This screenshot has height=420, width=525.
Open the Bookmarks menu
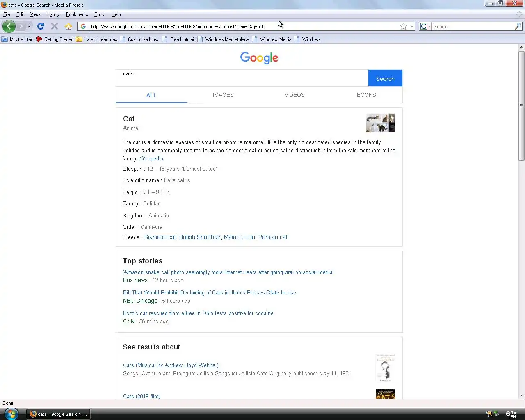pyautogui.click(x=77, y=14)
